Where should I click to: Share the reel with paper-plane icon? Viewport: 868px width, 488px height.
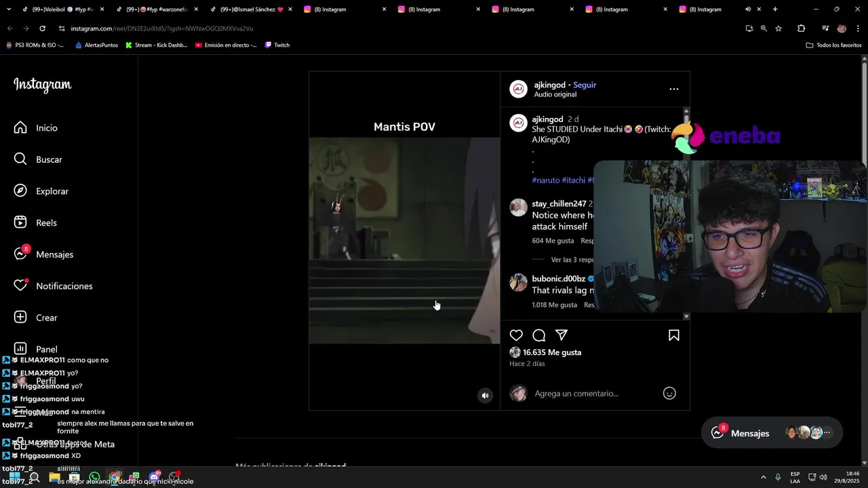pos(561,335)
